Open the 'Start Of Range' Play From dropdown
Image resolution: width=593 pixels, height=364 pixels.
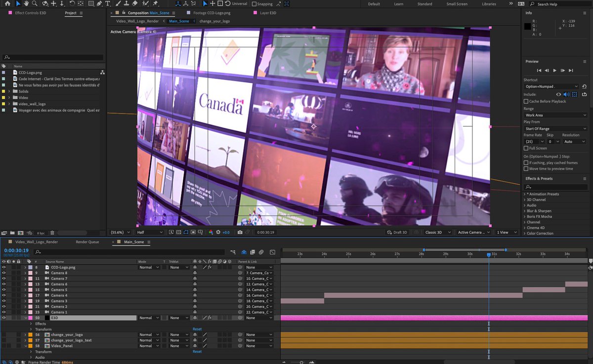555,128
